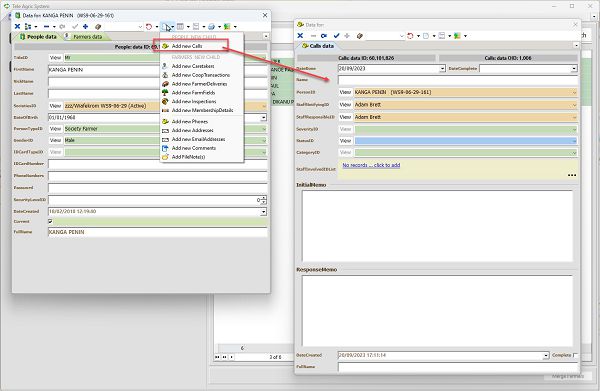The image size is (600, 391).
Task: Click View button next to PersonID
Action: (x=345, y=92)
